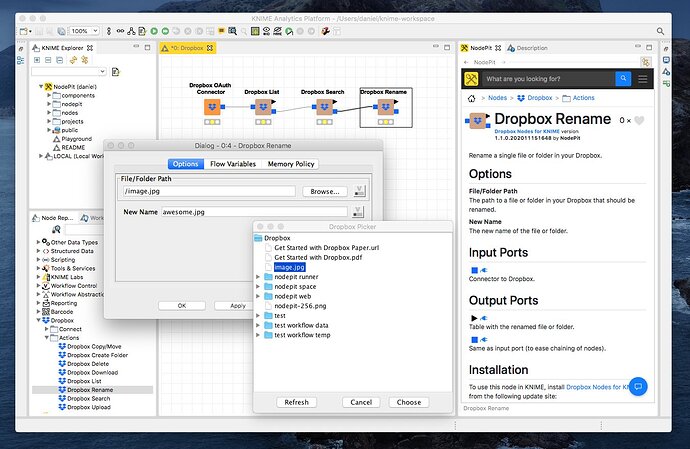The image size is (690, 449).
Task: Expand KNIME Labs in Node Repository
Action: pos(38,277)
